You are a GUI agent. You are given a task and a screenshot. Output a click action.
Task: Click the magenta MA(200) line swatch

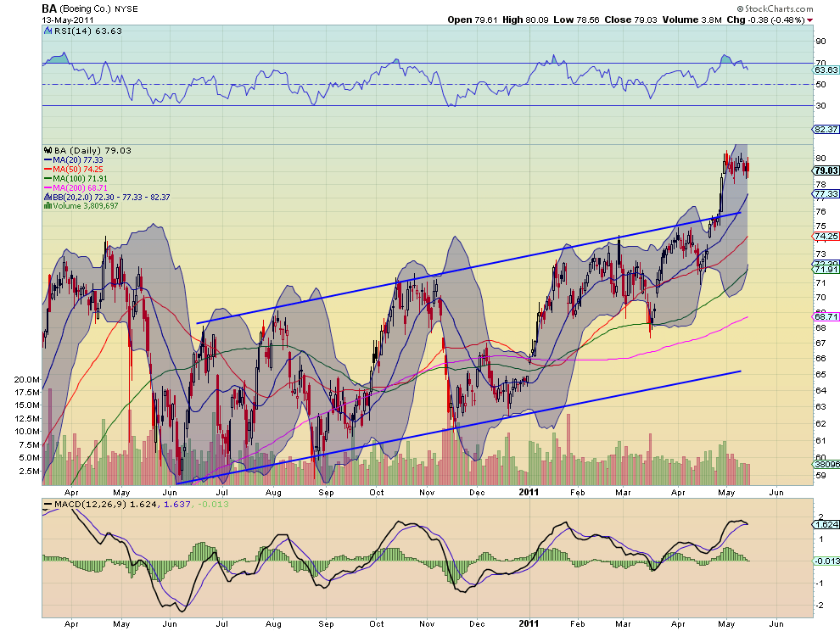click(48, 188)
